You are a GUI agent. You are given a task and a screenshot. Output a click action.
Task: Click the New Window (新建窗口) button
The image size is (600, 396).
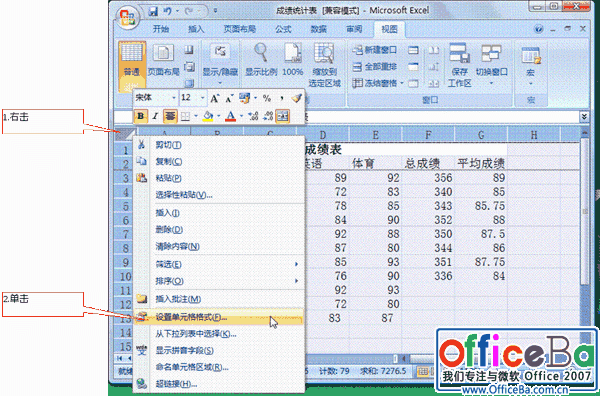[375, 50]
